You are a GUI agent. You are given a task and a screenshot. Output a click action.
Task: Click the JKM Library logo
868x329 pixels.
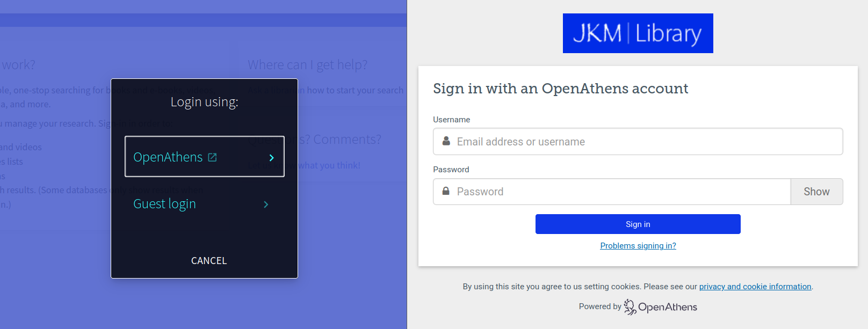coord(638,33)
